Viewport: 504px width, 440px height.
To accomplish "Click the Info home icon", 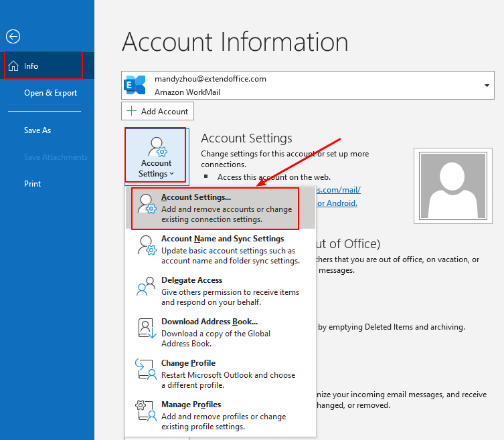I will pos(13,66).
